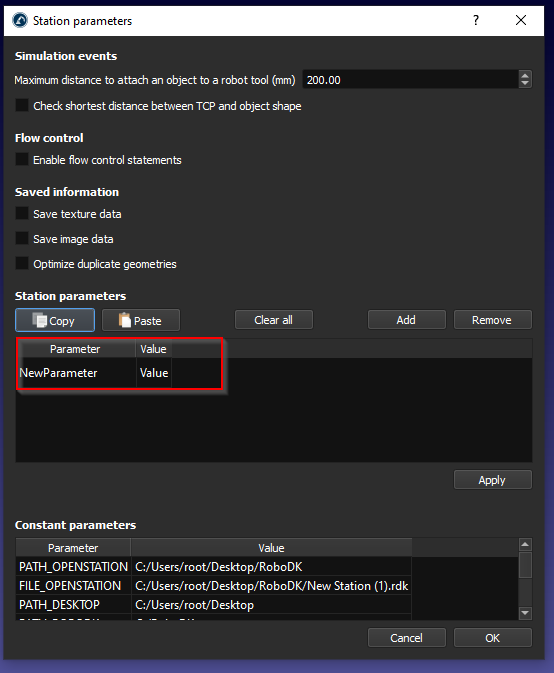Decrease maximum attach distance with down arrow

pos(525,84)
